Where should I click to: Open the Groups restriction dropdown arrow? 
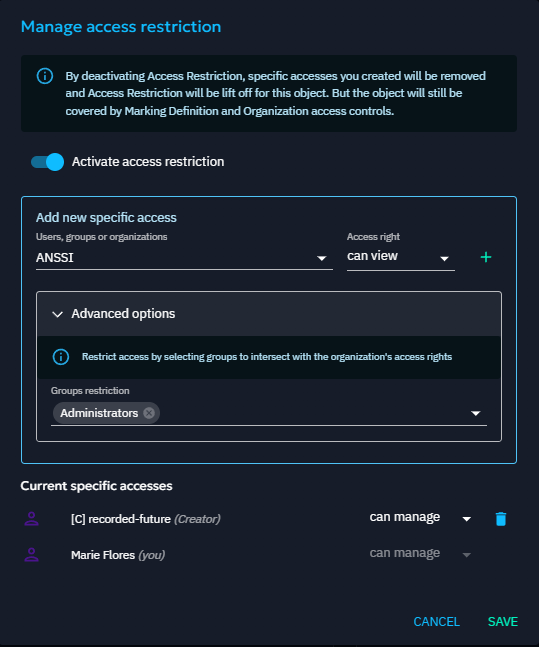click(x=475, y=413)
